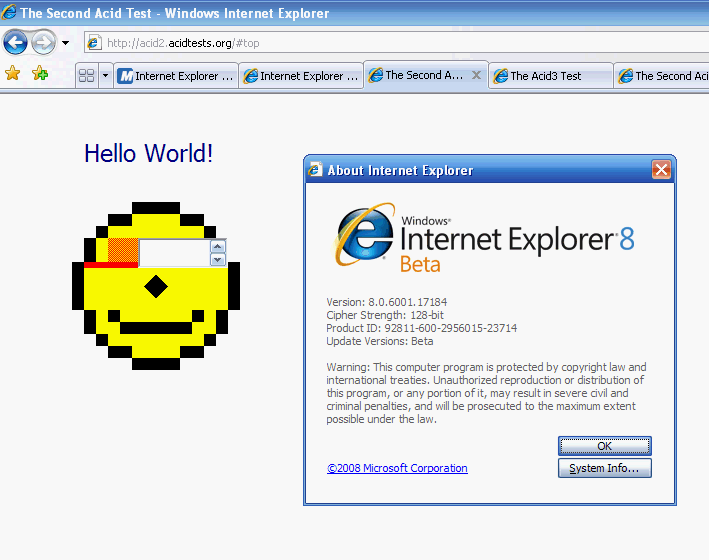The image size is (709, 560).
Task: Click Add to Favorites star-plus icon
Action: pos(40,73)
